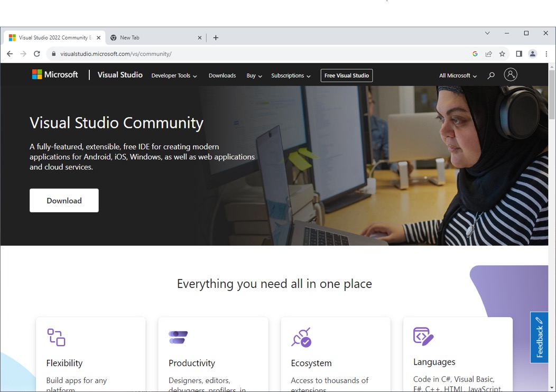Reload the page with refresh icon

pos(37,54)
